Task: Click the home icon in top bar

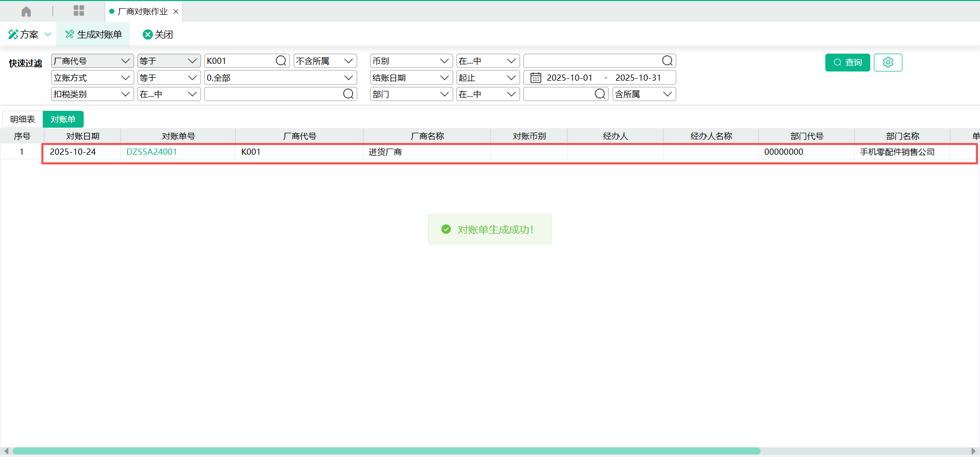Action: [26, 11]
